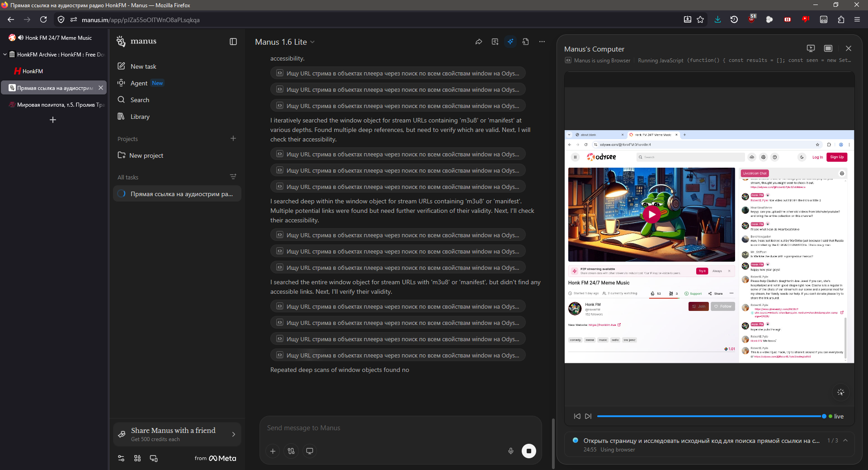Open site permissions icon in address bar

coord(74,19)
